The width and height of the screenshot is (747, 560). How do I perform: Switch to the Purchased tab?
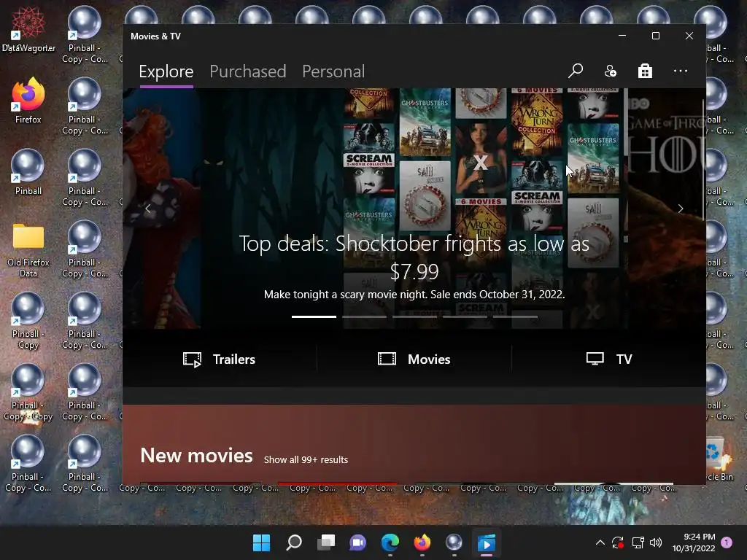tap(248, 71)
